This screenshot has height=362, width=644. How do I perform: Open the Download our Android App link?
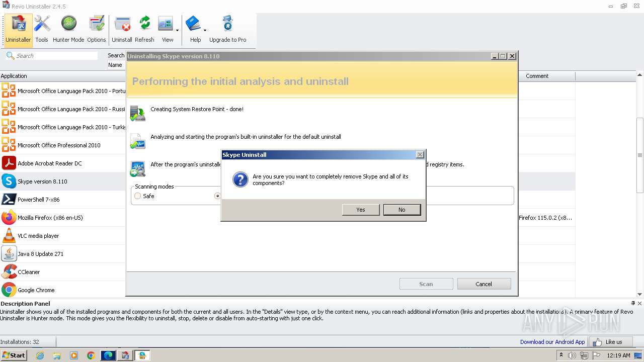pos(552,342)
